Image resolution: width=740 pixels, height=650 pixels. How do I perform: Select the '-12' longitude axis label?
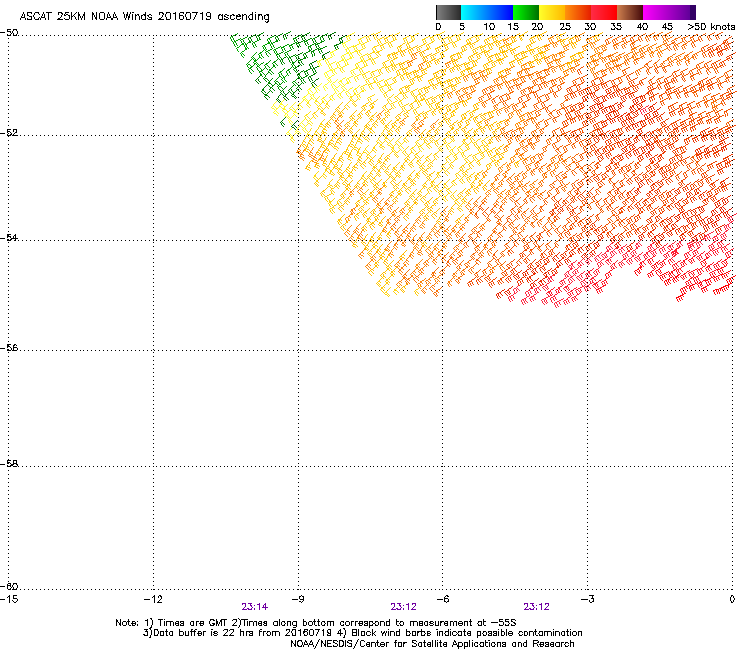pos(153,599)
